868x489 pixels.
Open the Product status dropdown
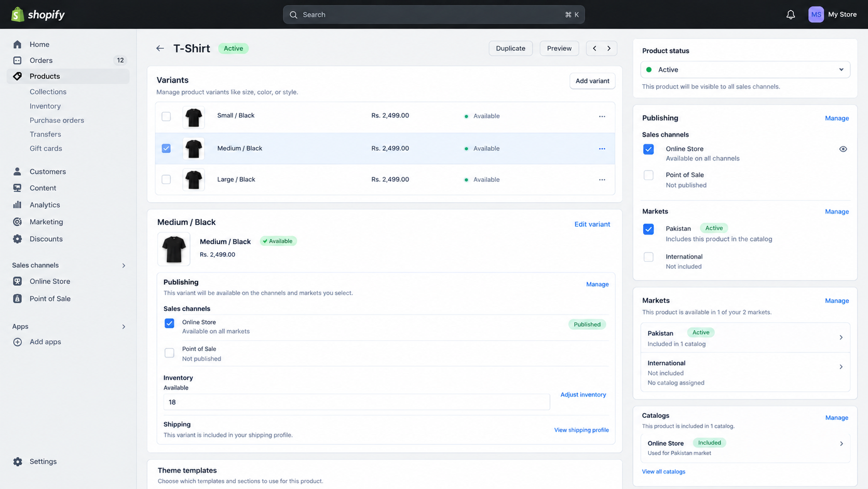tap(745, 70)
